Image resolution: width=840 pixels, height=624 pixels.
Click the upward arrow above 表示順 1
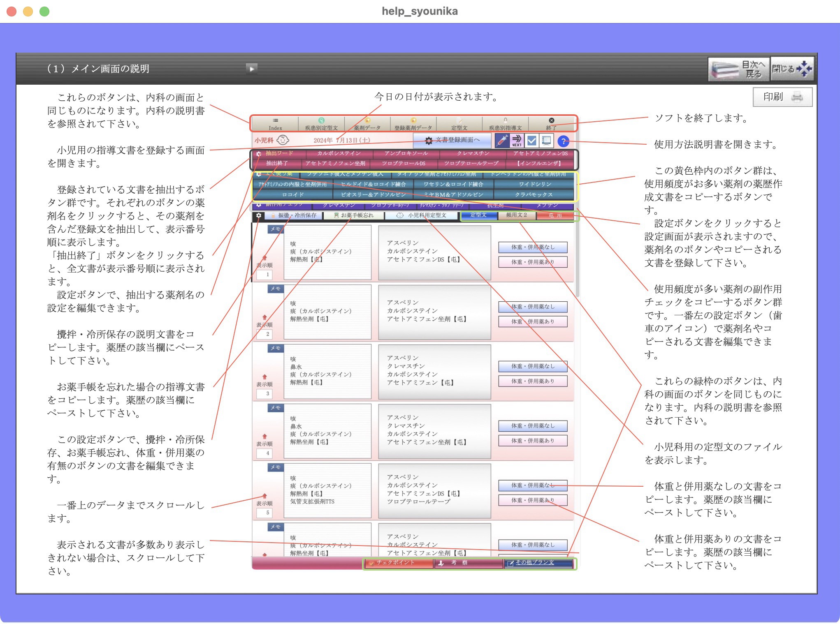click(265, 258)
